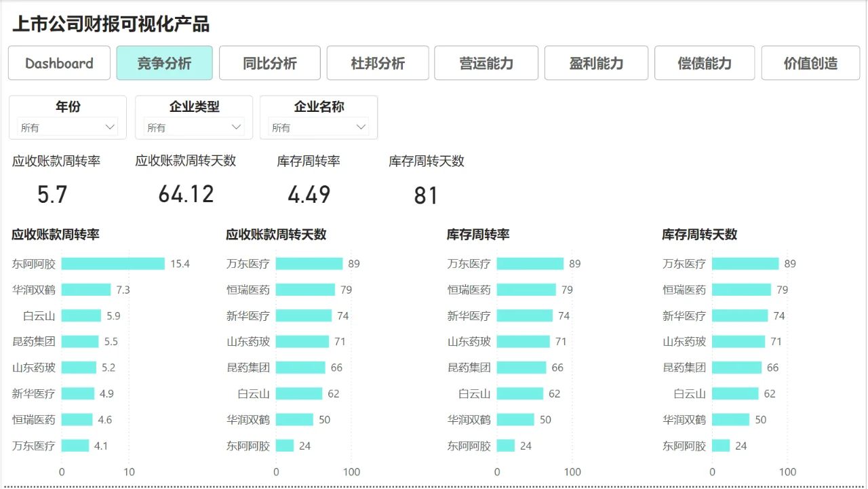
Task: Select 华润双鹤 bar in 库存周转天数 chart
Action: pos(730,420)
